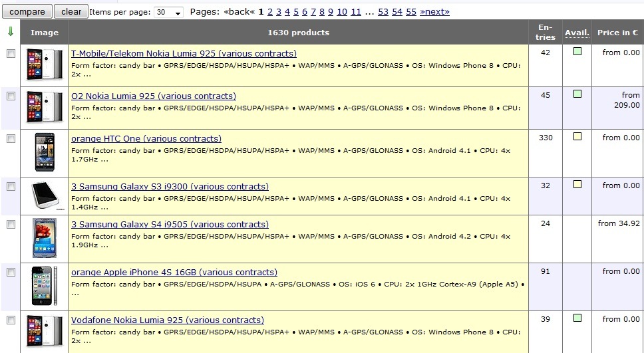Jump to page 54
644x353 pixels.
[x=397, y=12]
